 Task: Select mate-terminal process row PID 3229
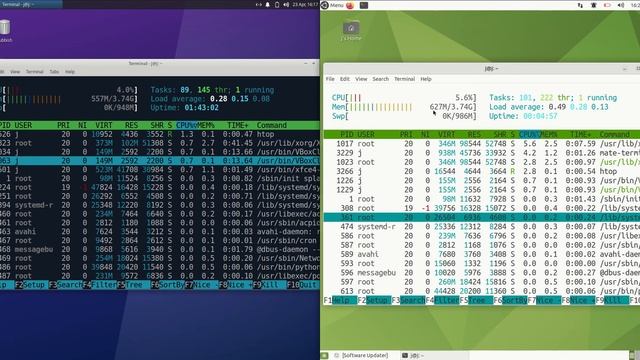[x=482, y=153]
